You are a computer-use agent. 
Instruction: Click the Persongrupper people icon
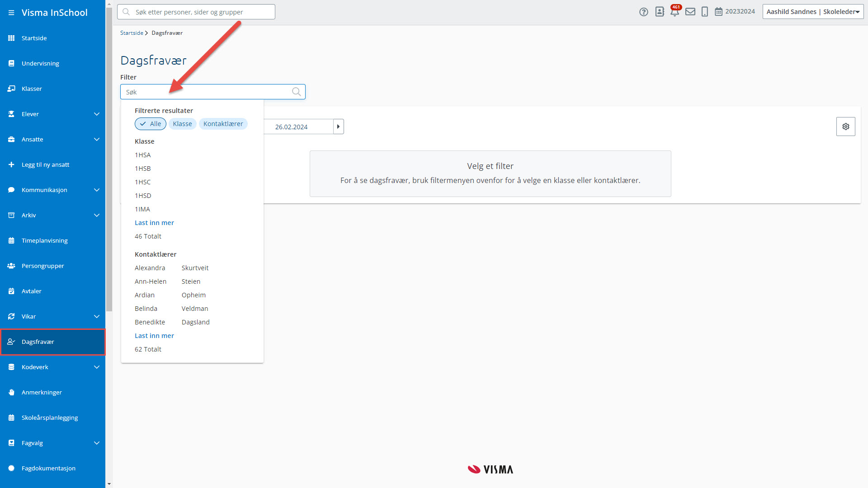pyautogui.click(x=11, y=266)
